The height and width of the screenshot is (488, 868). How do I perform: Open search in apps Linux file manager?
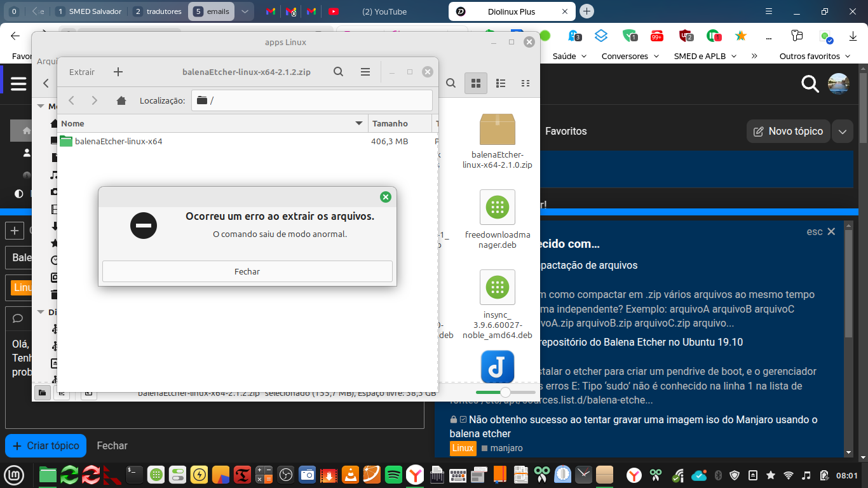[x=451, y=83]
